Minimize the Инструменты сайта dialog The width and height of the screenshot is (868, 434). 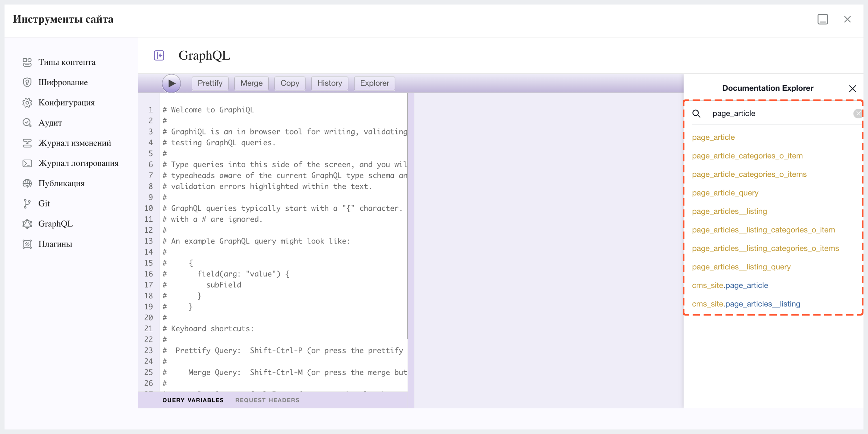click(x=822, y=19)
